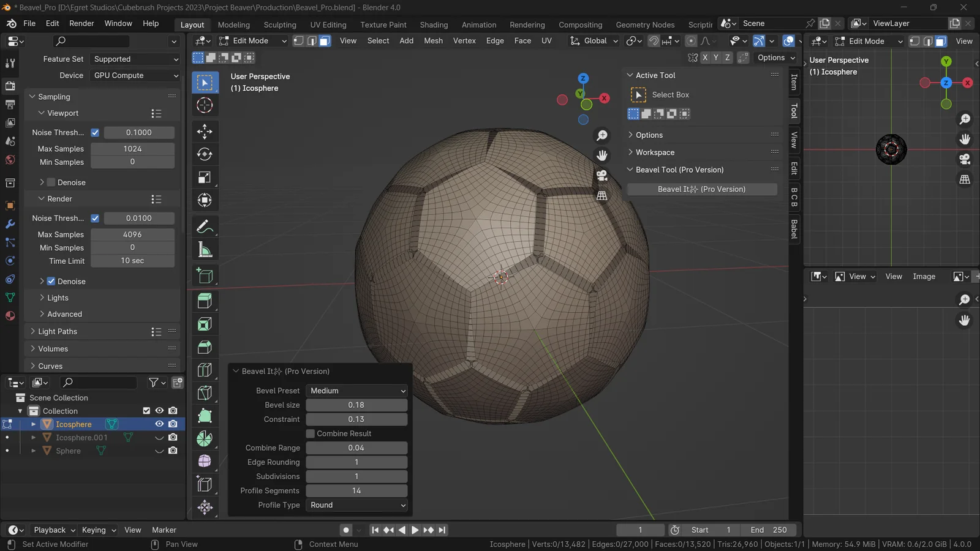
Task: Toggle the Combine Result checkbox
Action: point(311,433)
